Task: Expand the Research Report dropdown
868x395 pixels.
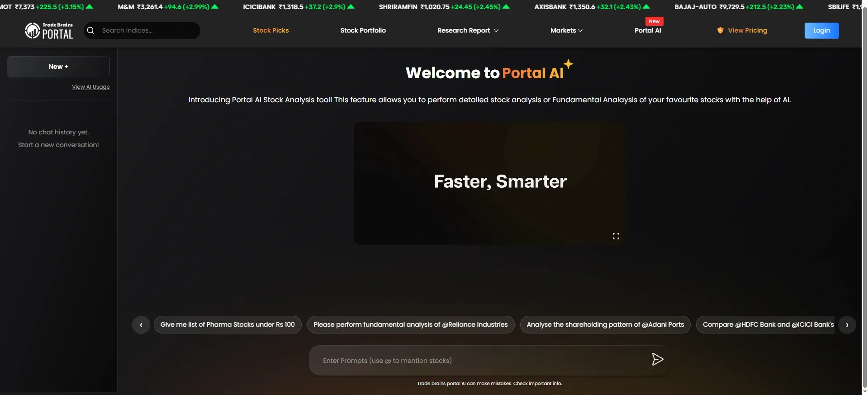Action: coord(468,30)
